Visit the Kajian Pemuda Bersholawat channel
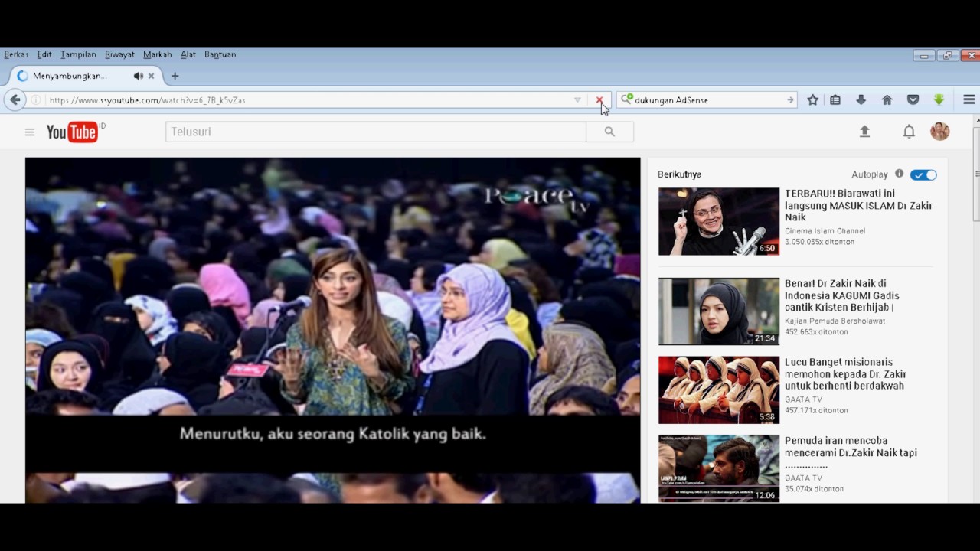Screen dimensions: 980x551 click(x=835, y=321)
